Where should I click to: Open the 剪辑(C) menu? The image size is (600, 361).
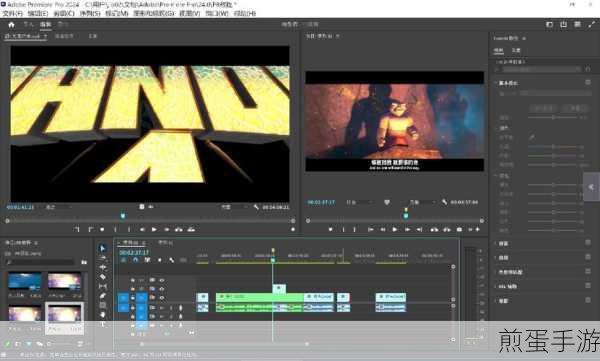click(x=64, y=13)
